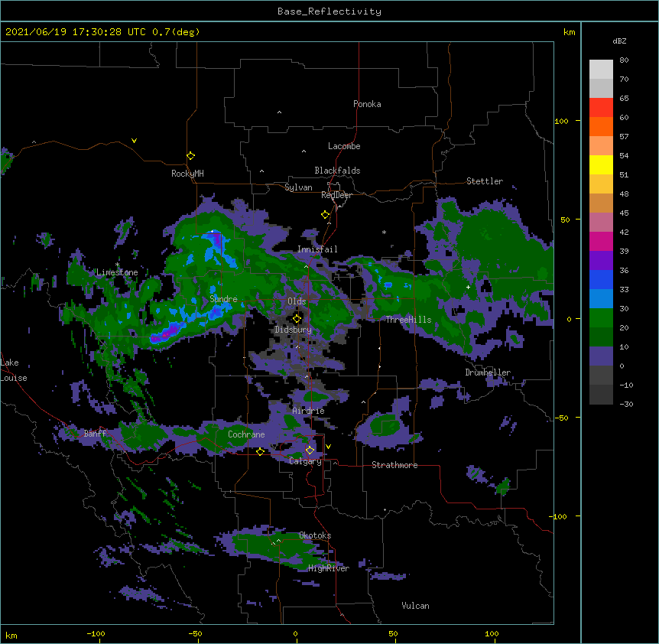Click the yellow V marker northwest of RockyMH
The height and width of the screenshot is (644, 659).
pos(134,141)
